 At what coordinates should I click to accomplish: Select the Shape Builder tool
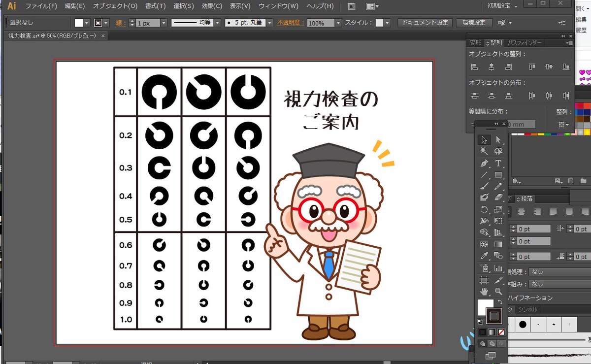click(485, 232)
